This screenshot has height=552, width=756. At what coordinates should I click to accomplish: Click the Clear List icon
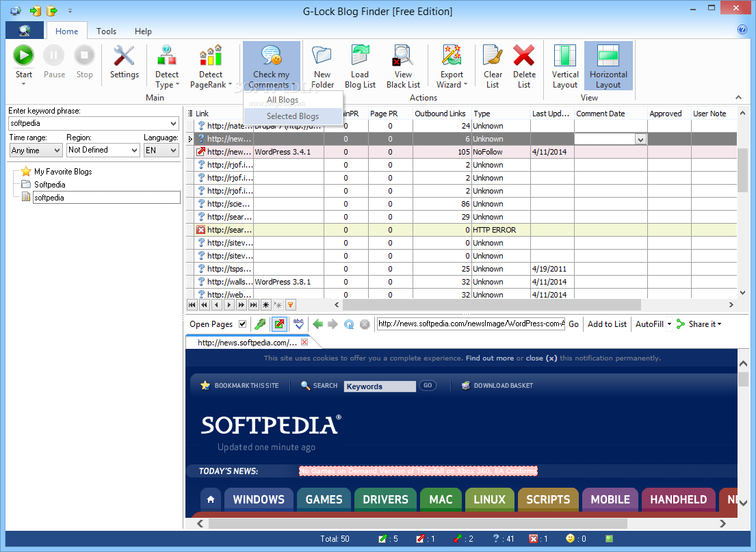(x=493, y=55)
